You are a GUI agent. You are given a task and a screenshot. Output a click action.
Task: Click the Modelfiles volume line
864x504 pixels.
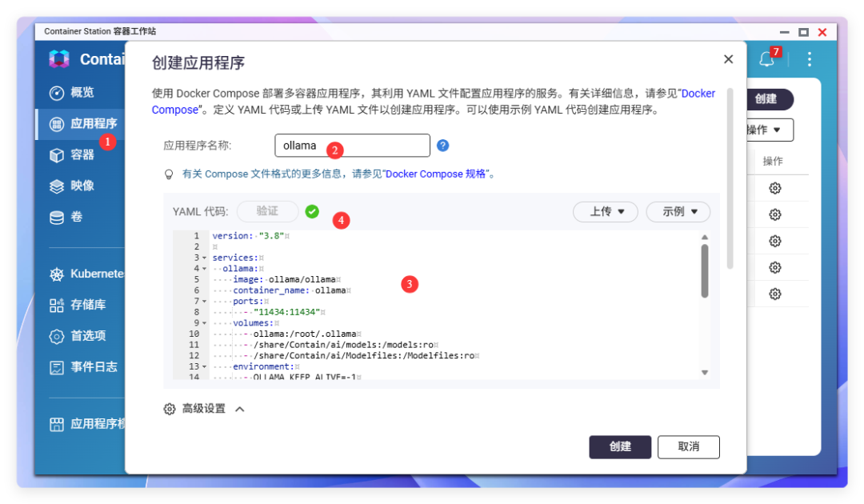coord(364,356)
